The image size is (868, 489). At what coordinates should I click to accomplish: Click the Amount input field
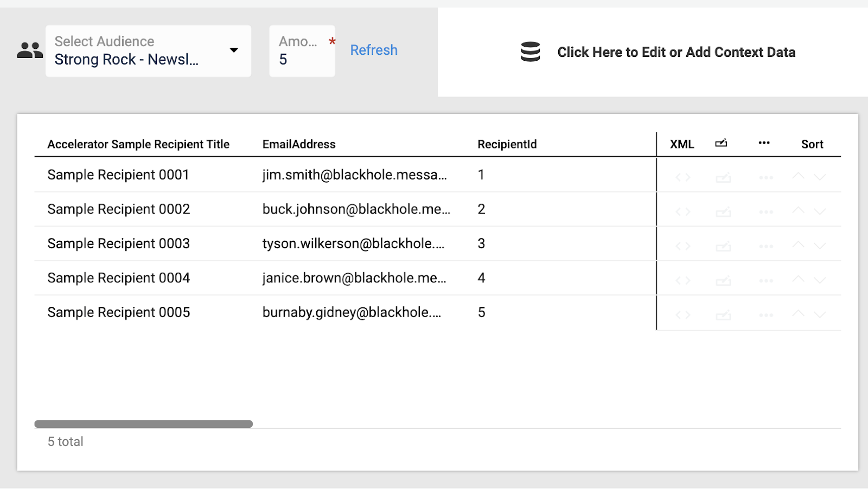pyautogui.click(x=302, y=50)
